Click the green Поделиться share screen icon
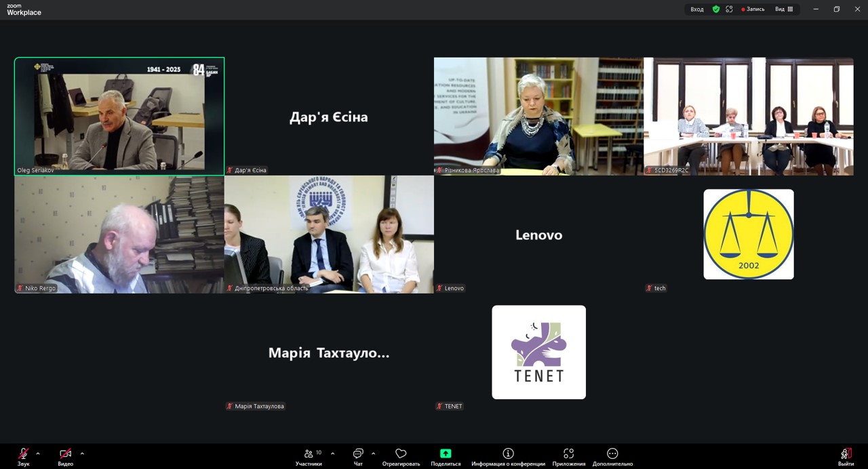 (446, 454)
